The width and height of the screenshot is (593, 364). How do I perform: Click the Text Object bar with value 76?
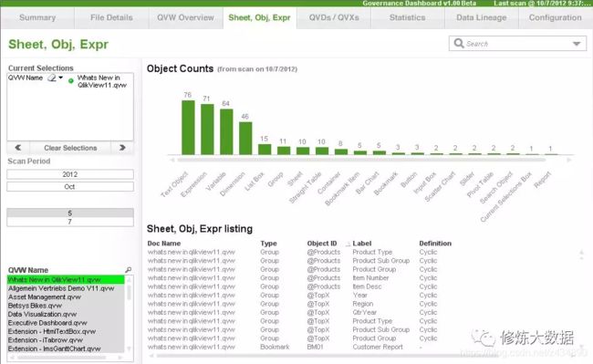[x=188, y=128]
